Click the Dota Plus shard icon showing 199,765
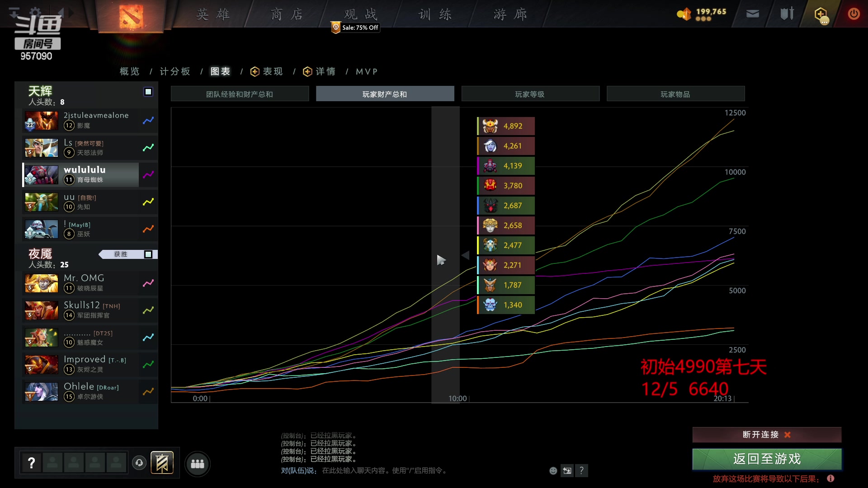The image size is (868, 488). coord(684,14)
